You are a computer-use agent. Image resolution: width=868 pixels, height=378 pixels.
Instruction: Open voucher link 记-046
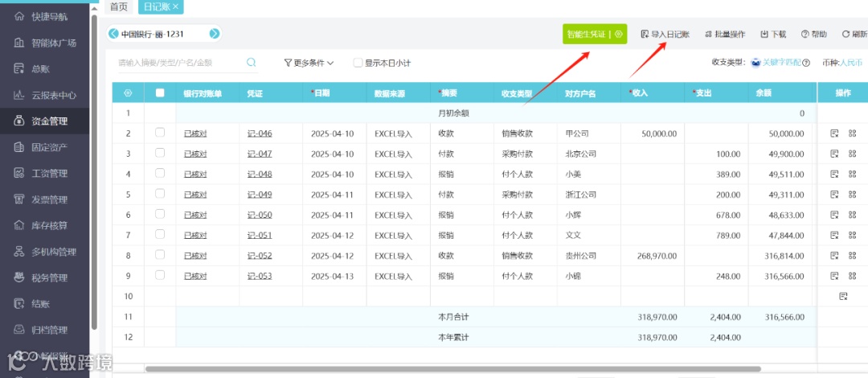260,134
